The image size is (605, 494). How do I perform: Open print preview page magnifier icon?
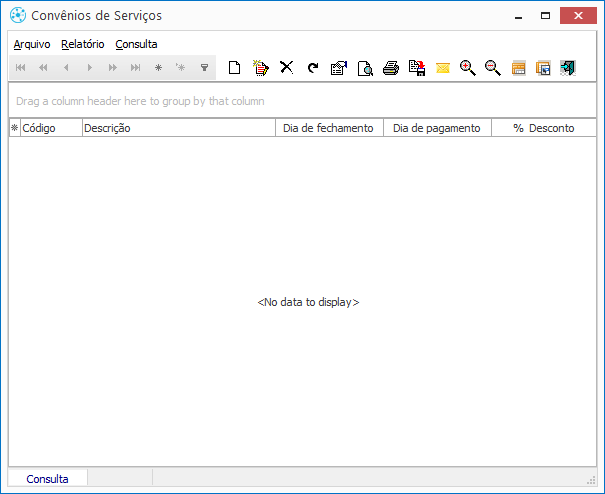[x=365, y=68]
